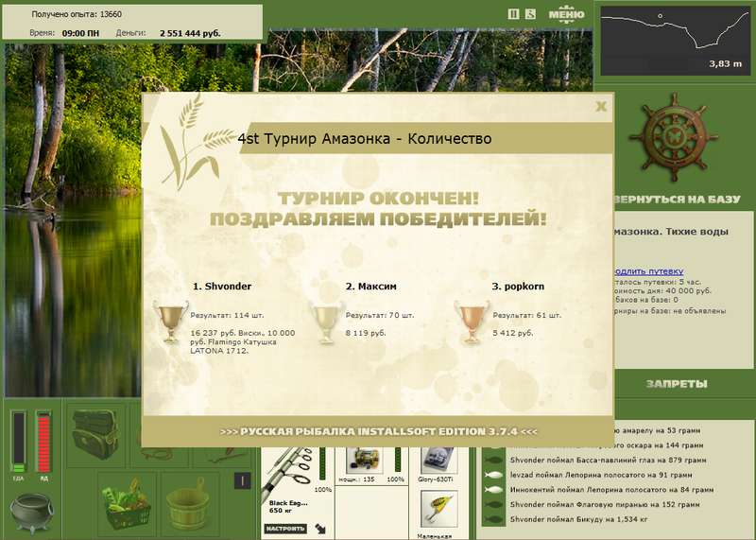756x540 pixels.
Task: Pause the game with the pause icon
Action: (514, 14)
